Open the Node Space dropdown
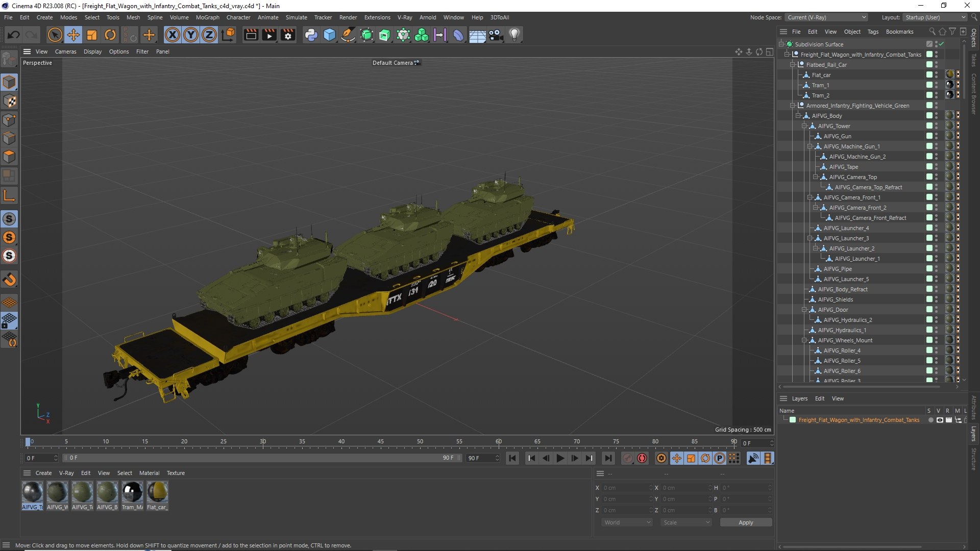This screenshot has height=551, width=980. (x=826, y=17)
